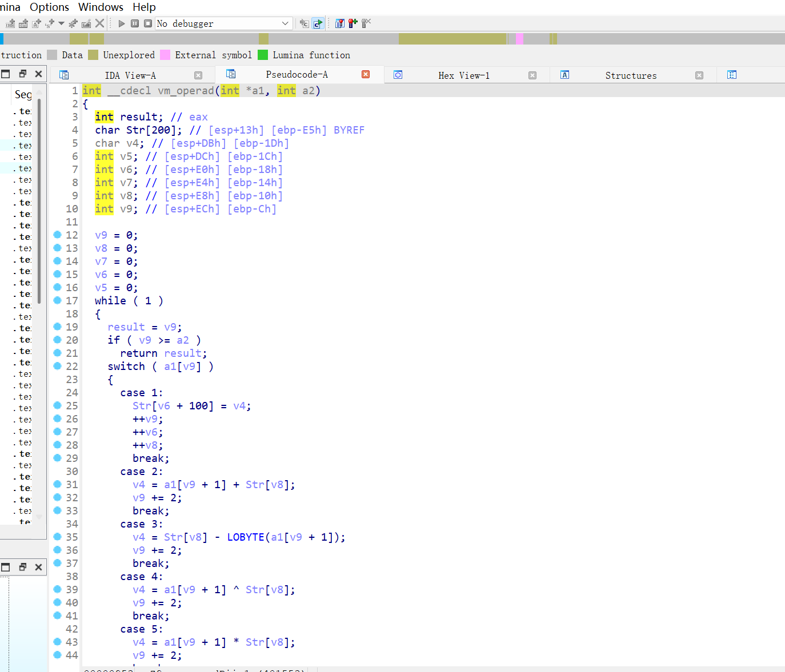Open the string type dropdown arrow
785x672 pixels.
point(61,23)
